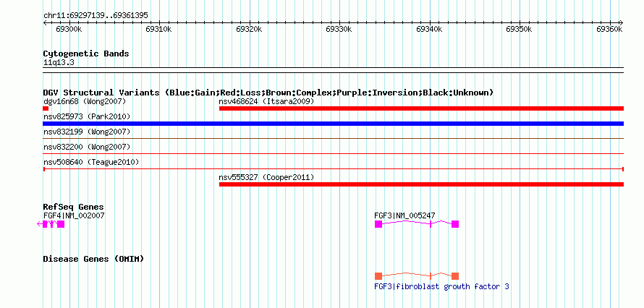This screenshot has height=308, width=644.
Task: Click the 69300k ruler tick label
Action: 69,29
